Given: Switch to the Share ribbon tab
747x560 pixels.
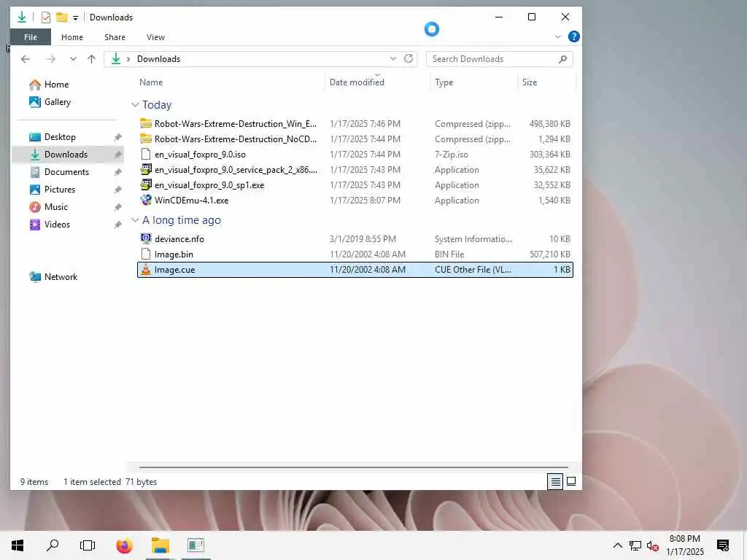Looking at the screenshot, I should pyautogui.click(x=115, y=37).
